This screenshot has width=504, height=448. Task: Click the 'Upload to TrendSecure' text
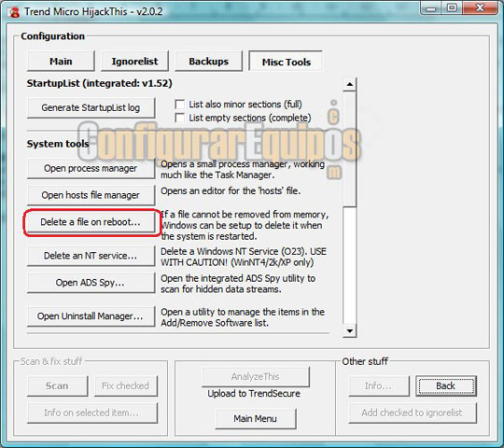254,394
